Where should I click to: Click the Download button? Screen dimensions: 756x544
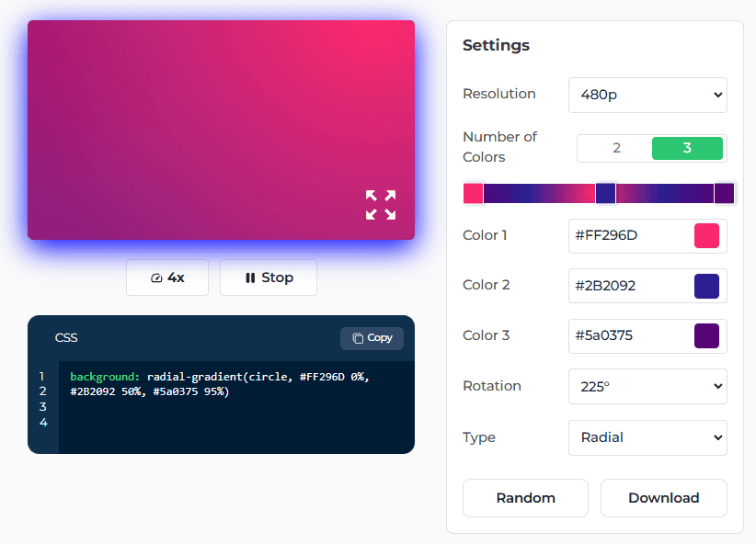[663, 497]
